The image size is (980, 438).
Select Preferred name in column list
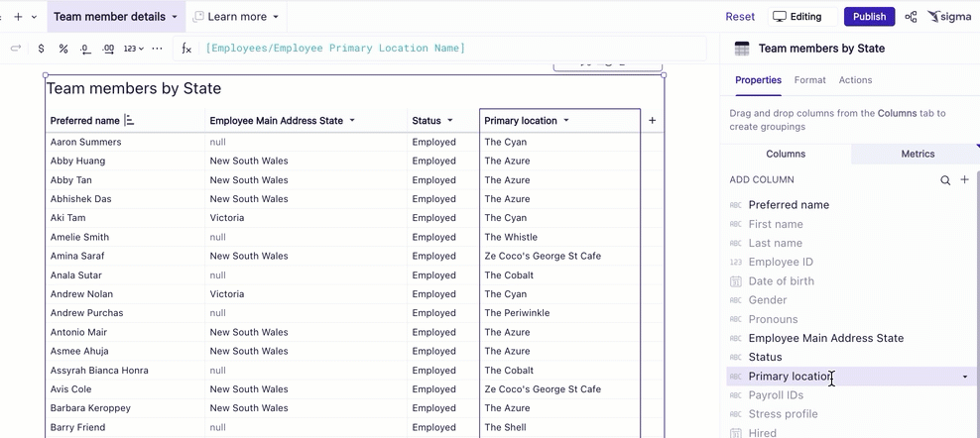[x=789, y=205]
